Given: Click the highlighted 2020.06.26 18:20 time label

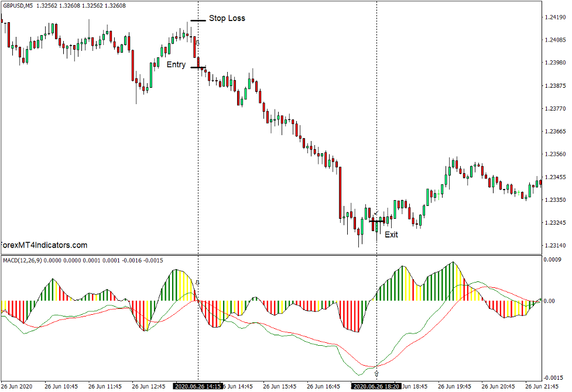Looking at the screenshot, I should point(376,386).
